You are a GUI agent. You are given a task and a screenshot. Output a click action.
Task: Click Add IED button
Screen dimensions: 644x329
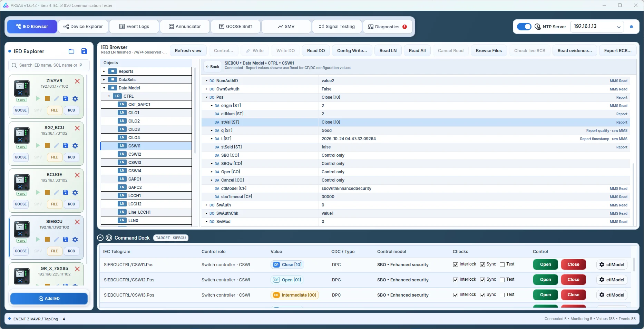49,299
